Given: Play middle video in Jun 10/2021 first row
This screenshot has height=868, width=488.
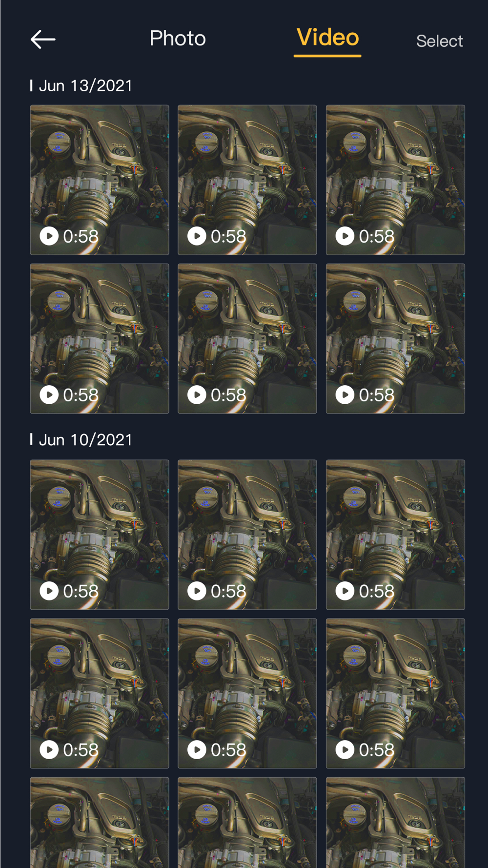Looking at the screenshot, I should (247, 535).
